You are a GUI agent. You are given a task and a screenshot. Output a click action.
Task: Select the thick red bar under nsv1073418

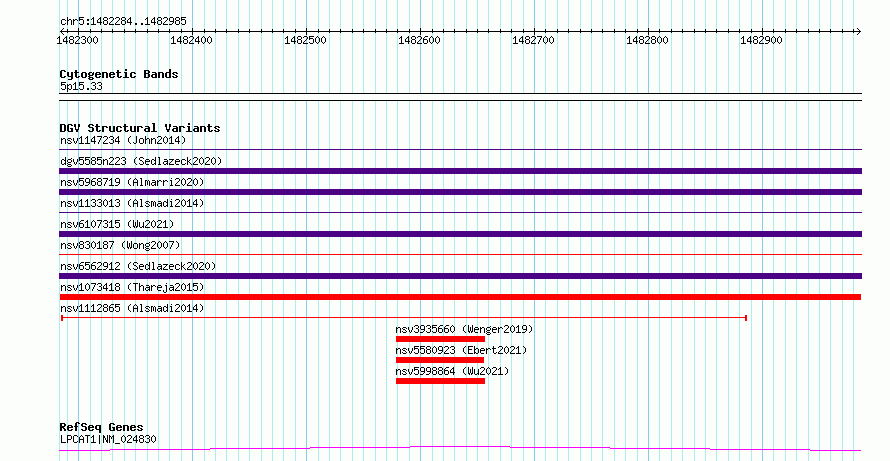(460, 297)
